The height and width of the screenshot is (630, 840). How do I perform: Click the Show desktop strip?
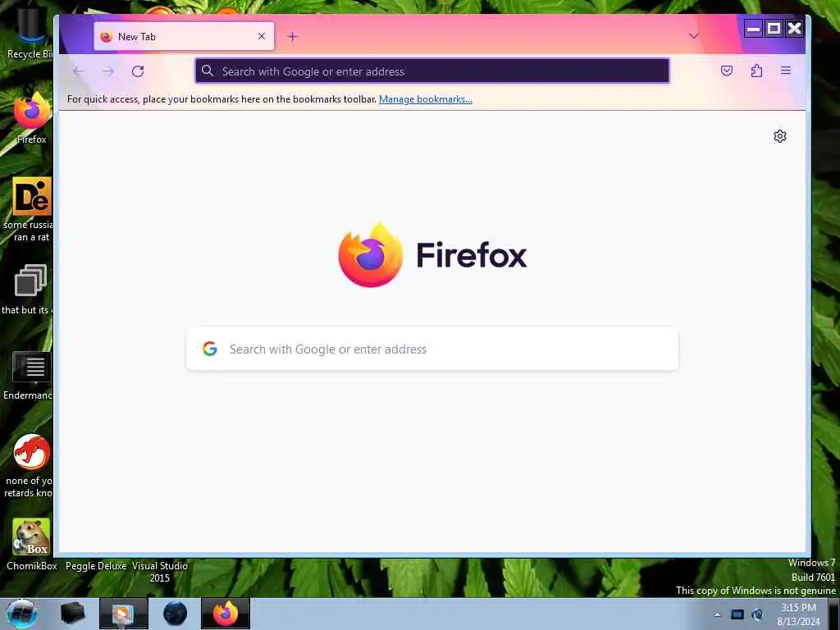tap(834, 614)
